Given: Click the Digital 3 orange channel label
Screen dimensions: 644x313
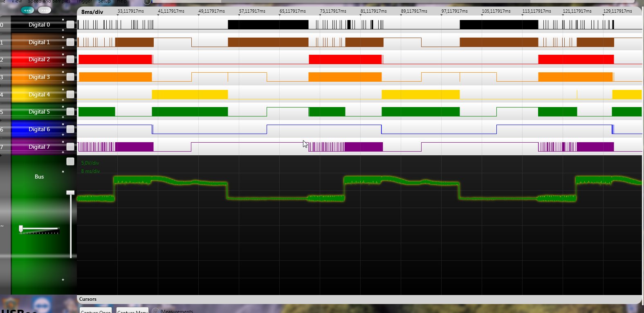Looking at the screenshot, I should [39, 77].
